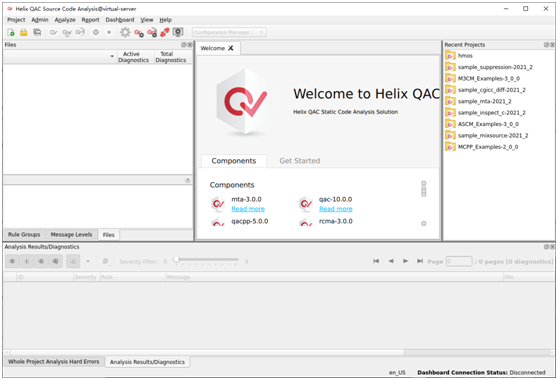Click the first grey analyze icon in the top toolbar

tap(53, 32)
